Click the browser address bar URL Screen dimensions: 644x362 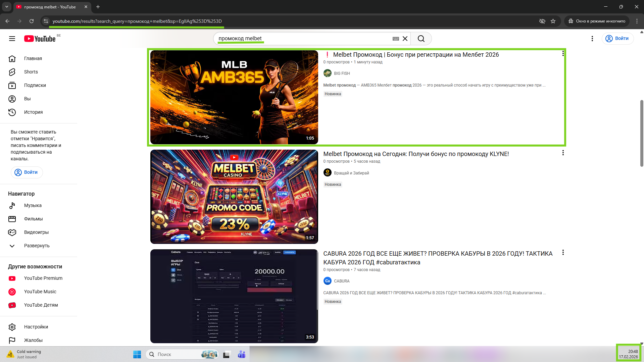click(x=137, y=21)
